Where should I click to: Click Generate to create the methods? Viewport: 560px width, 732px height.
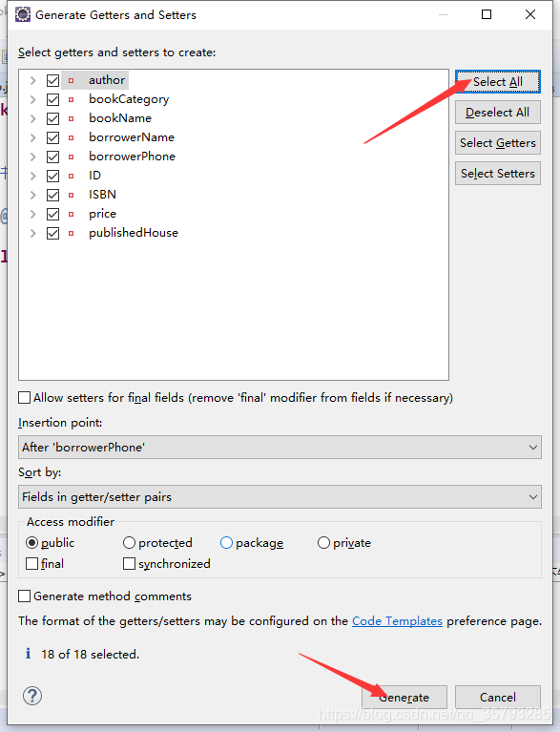click(404, 697)
